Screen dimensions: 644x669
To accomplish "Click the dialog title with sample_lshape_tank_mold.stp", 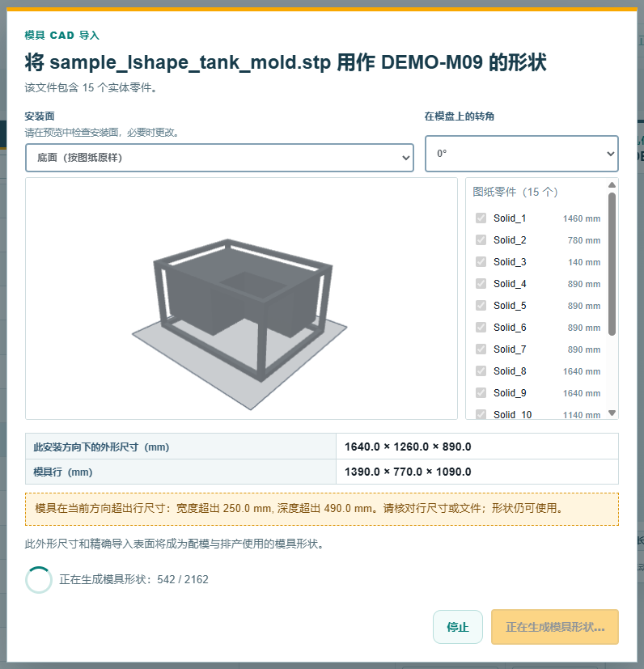I will tap(285, 61).
